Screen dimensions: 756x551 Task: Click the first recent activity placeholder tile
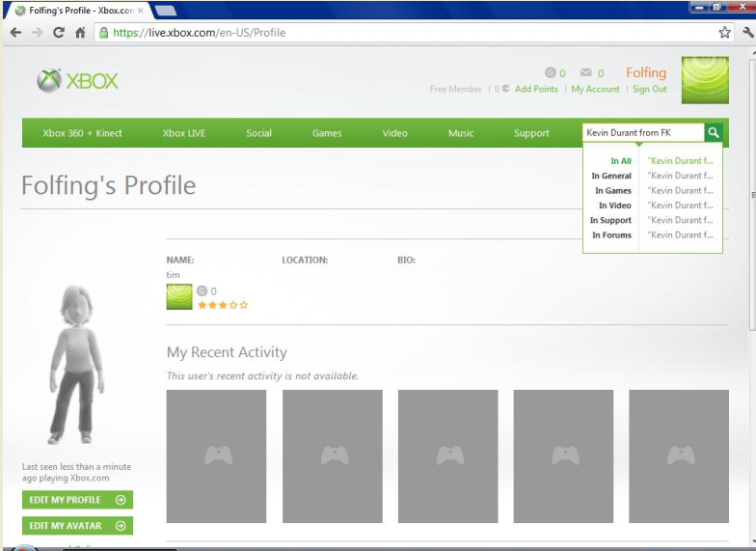click(x=216, y=455)
